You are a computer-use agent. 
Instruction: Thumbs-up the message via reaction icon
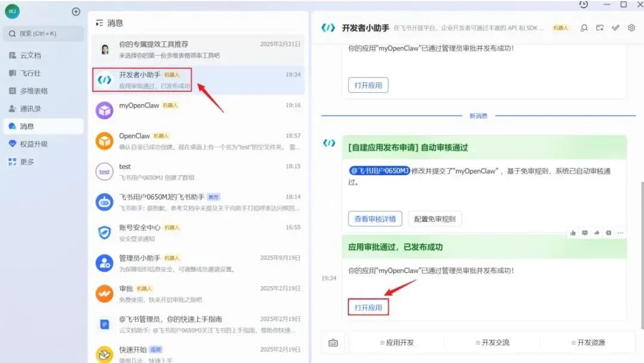(x=573, y=233)
